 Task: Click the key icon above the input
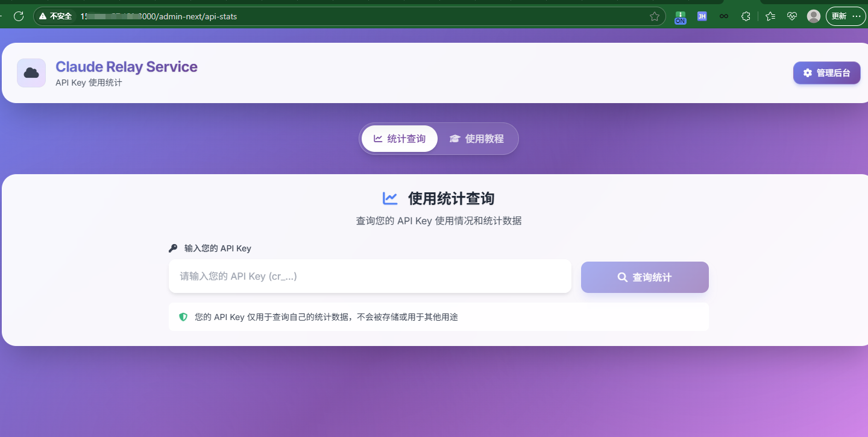pyautogui.click(x=173, y=248)
